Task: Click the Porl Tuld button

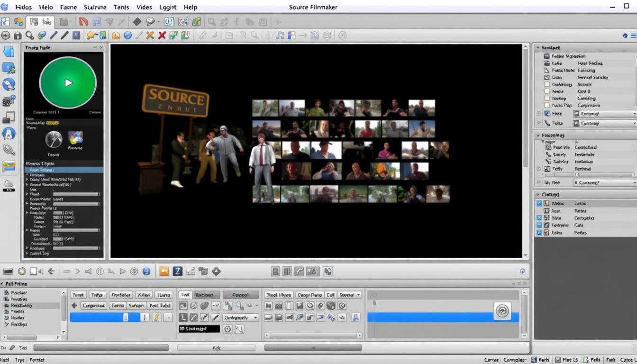Action: coord(160,306)
